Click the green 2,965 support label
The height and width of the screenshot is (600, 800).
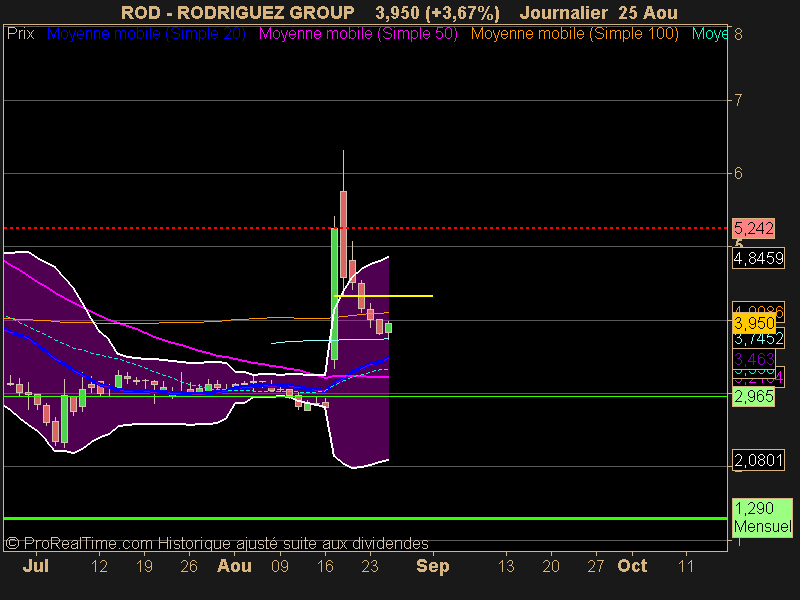coord(754,396)
